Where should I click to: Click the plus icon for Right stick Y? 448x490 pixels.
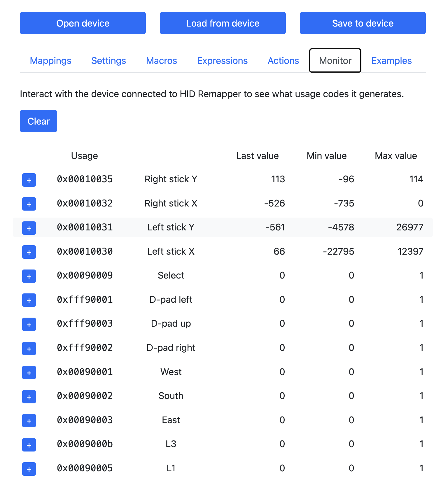[29, 180]
